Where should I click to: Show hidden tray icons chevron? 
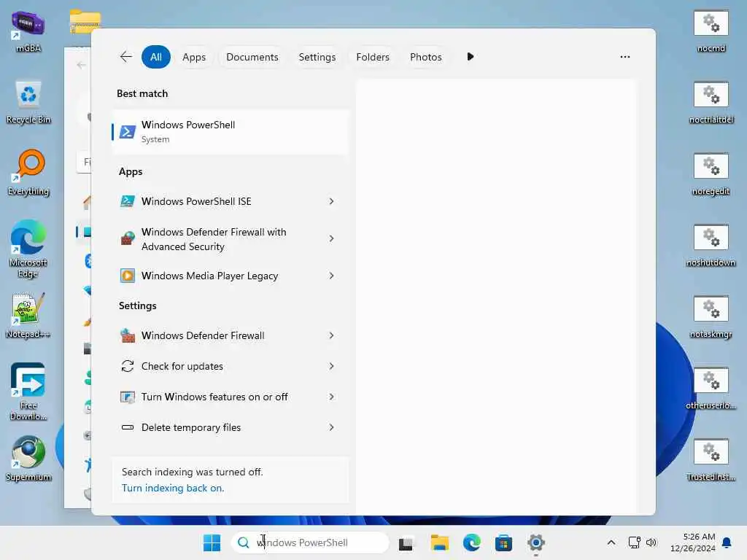point(611,542)
